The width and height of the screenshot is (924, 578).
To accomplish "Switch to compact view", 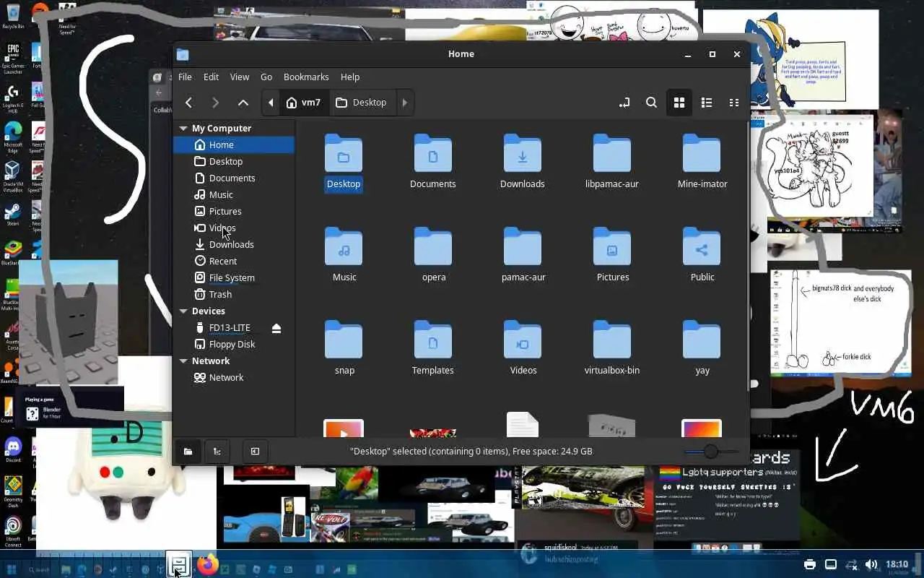I will (x=734, y=103).
